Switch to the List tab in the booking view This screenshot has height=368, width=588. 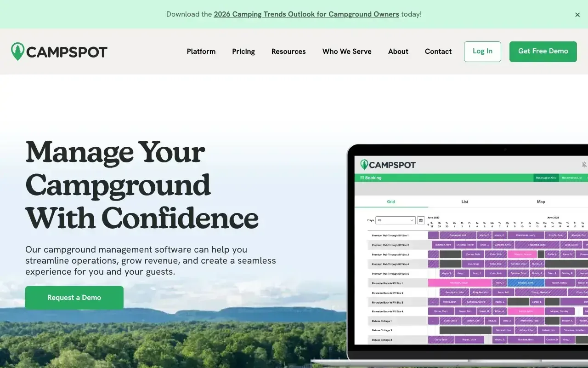coord(465,201)
